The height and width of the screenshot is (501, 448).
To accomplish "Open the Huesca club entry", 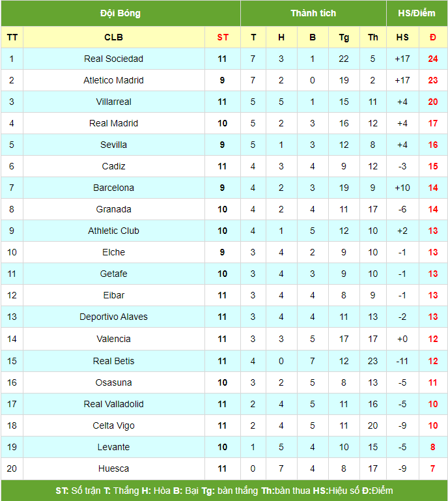I will point(113,468).
